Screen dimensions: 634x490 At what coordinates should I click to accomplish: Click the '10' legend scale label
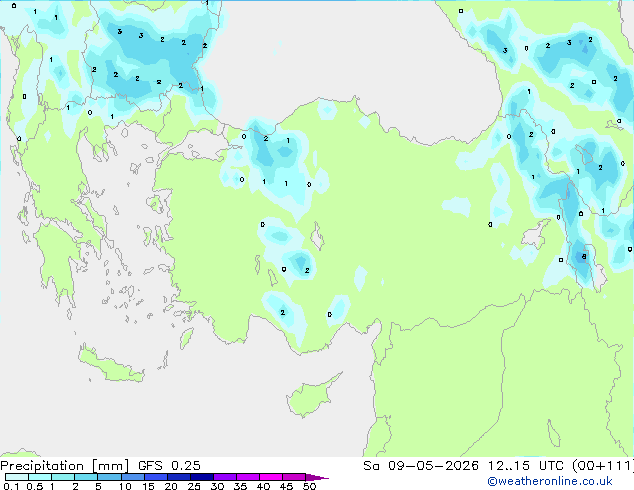tap(125, 486)
